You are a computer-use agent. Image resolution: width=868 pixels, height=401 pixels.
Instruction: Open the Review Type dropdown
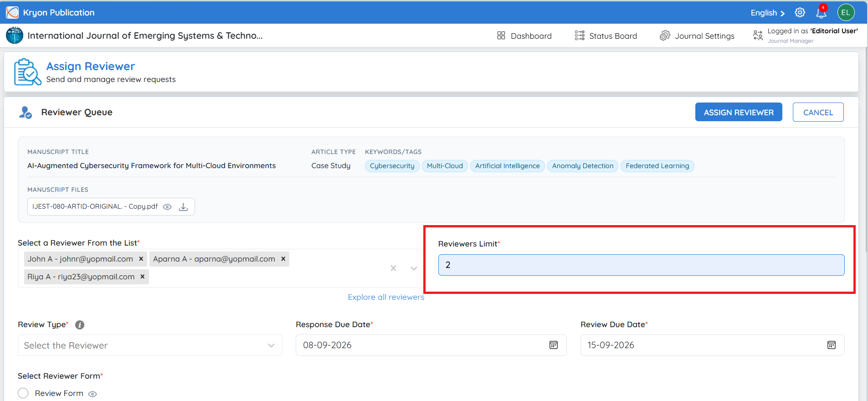click(150, 345)
